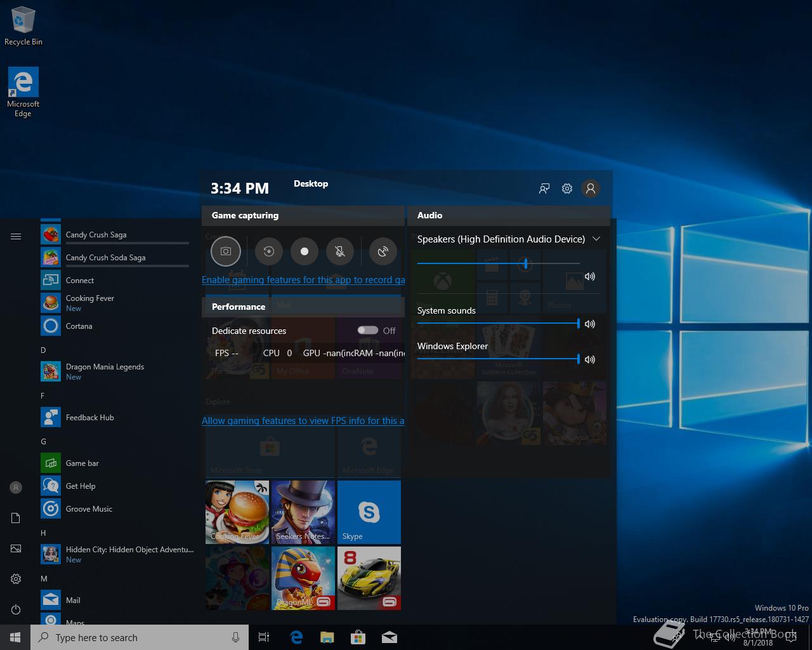Take a screenshot with the camera icon
The width and height of the screenshot is (812, 650).
click(x=226, y=251)
